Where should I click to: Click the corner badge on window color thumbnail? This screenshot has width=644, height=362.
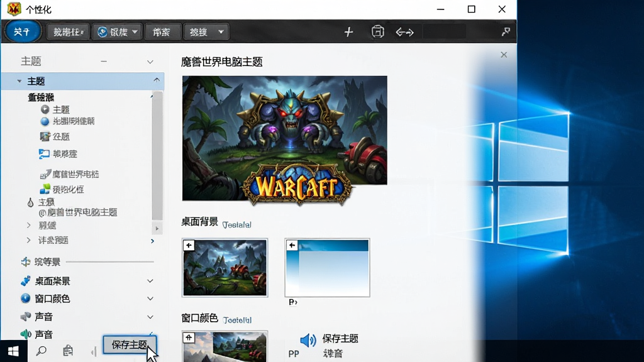(189, 337)
